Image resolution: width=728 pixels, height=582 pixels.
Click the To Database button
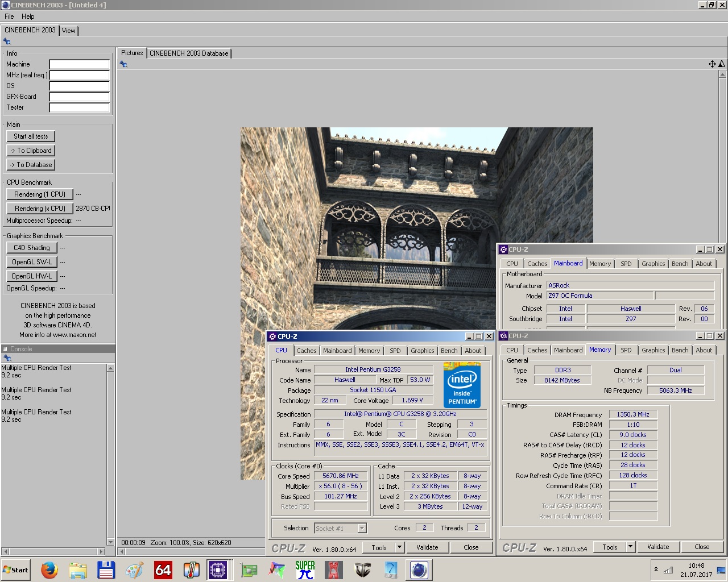(x=31, y=165)
